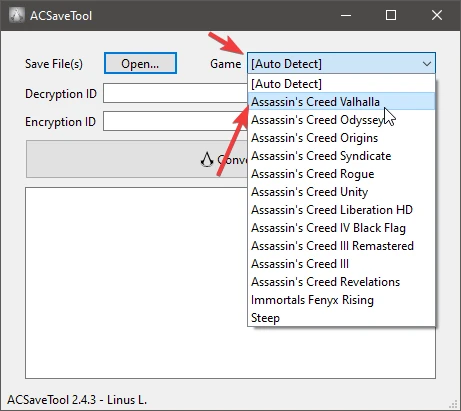461x411 pixels.
Task: Pick Assassin's Creed Rogue in the list
Action: [341, 174]
